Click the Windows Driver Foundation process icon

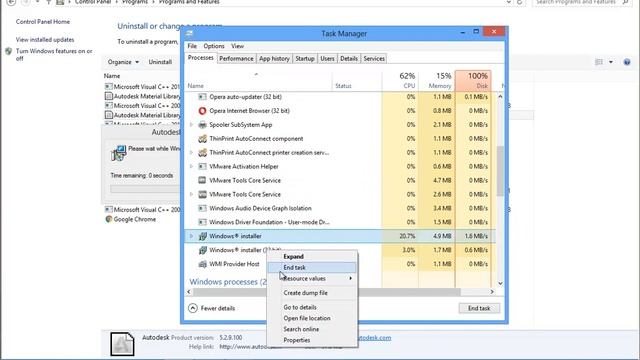(x=202, y=222)
